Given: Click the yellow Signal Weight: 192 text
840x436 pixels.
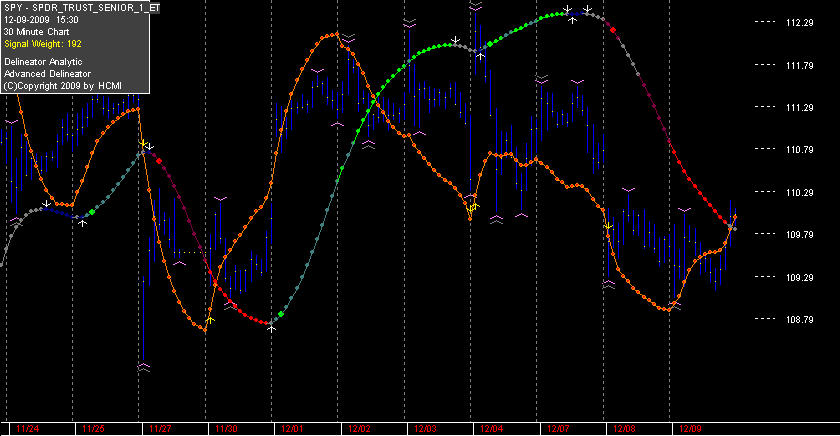Looking at the screenshot, I should point(43,44).
